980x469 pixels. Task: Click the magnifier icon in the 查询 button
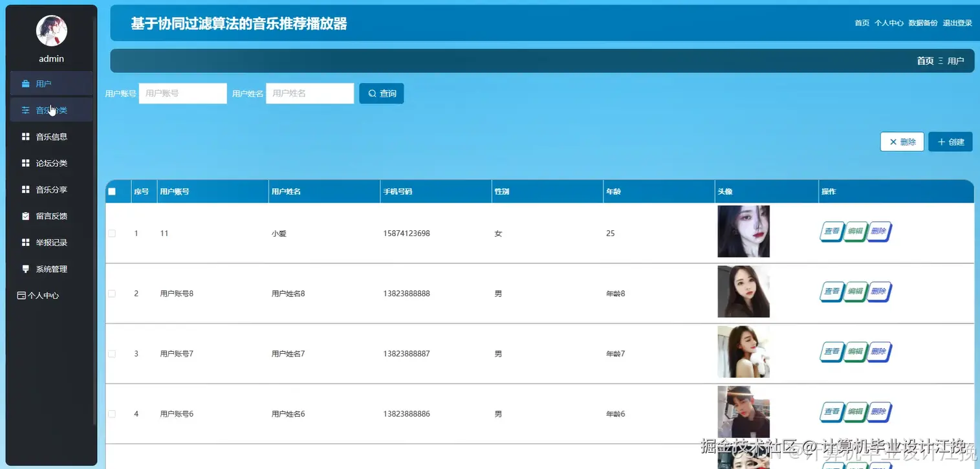[373, 93]
